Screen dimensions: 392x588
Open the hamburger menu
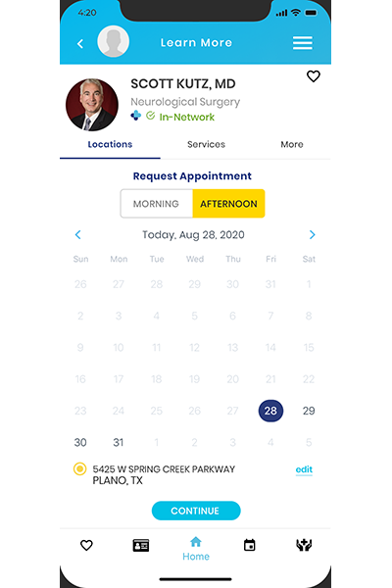pyautogui.click(x=303, y=43)
